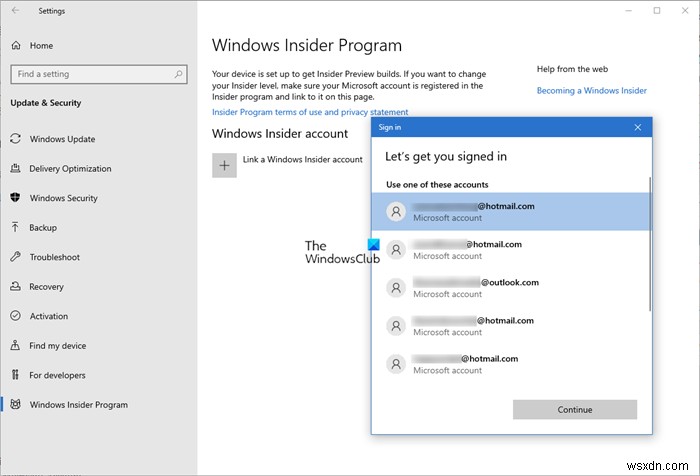Open Insider Program terms and privacy link

(x=310, y=112)
